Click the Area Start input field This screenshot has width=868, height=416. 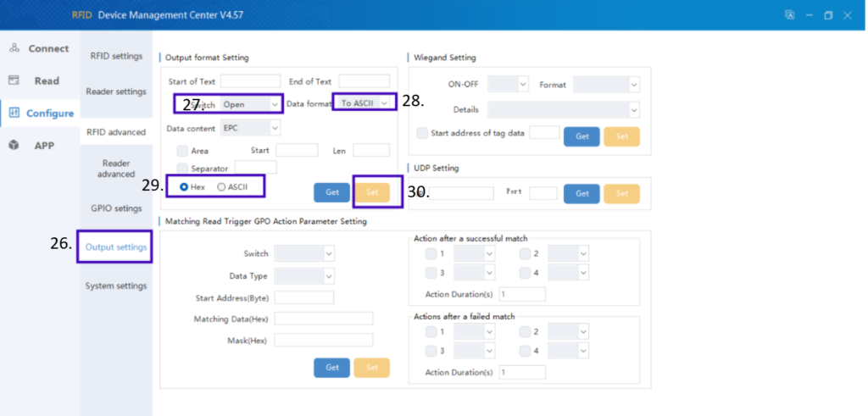(x=298, y=150)
